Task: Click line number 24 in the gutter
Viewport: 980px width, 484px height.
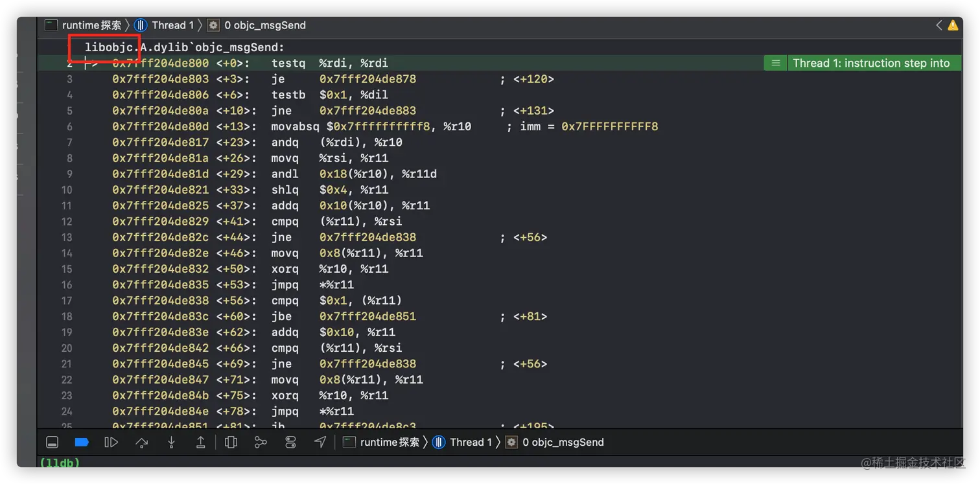Action: click(67, 411)
